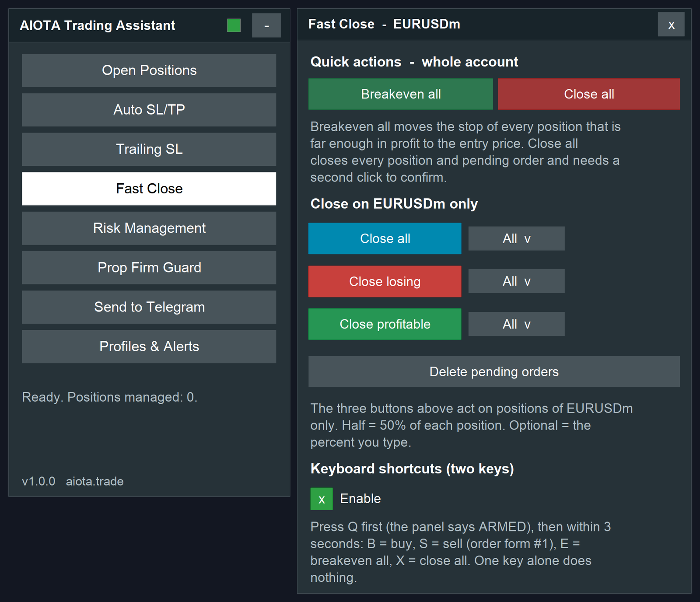Open the Risk Management section

pos(149,228)
